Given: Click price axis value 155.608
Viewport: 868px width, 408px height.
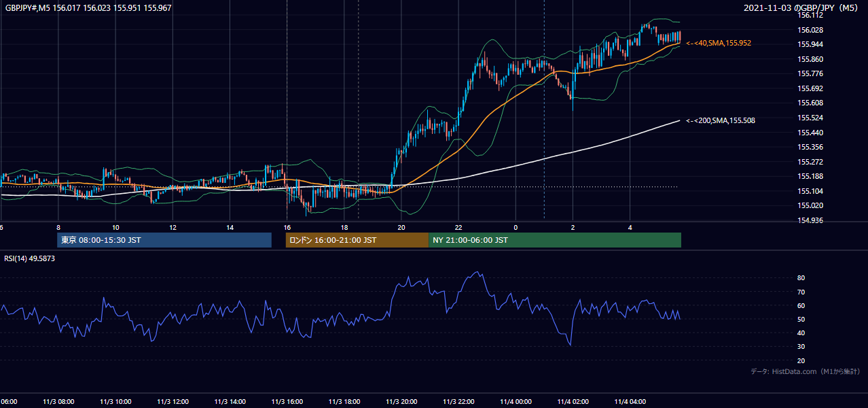Looking at the screenshot, I should [810, 103].
